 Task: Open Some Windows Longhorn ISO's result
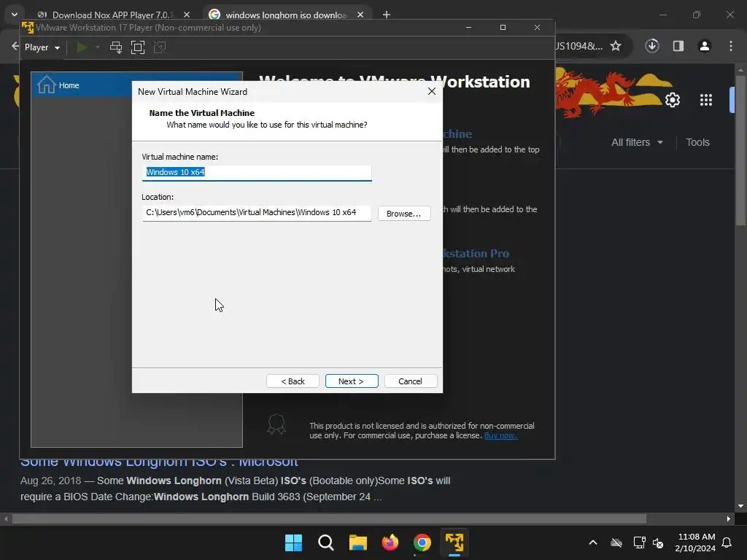pyautogui.click(x=159, y=462)
